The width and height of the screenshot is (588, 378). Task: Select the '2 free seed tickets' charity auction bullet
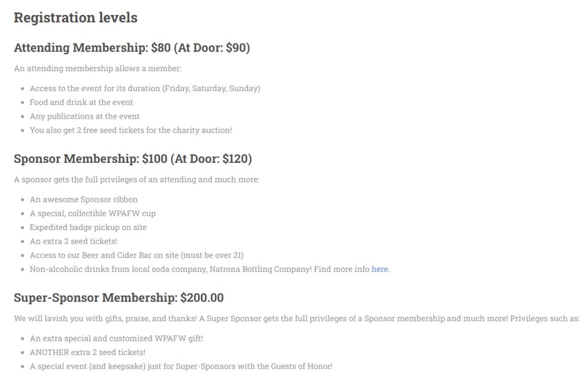click(x=131, y=130)
